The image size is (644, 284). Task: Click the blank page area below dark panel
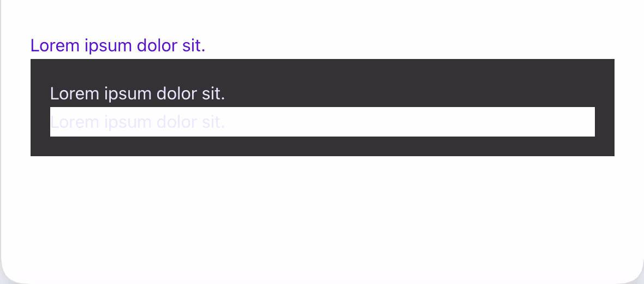(x=322, y=213)
